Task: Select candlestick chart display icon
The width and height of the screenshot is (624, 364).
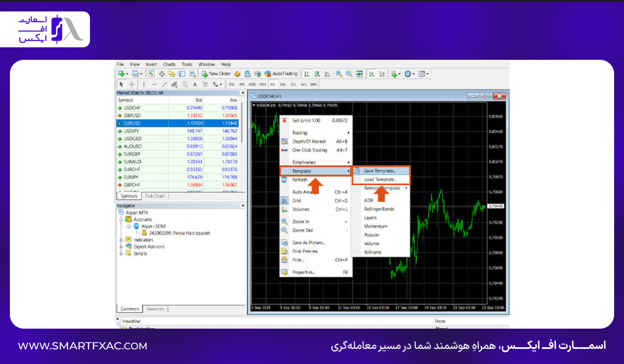Action: pos(318,74)
